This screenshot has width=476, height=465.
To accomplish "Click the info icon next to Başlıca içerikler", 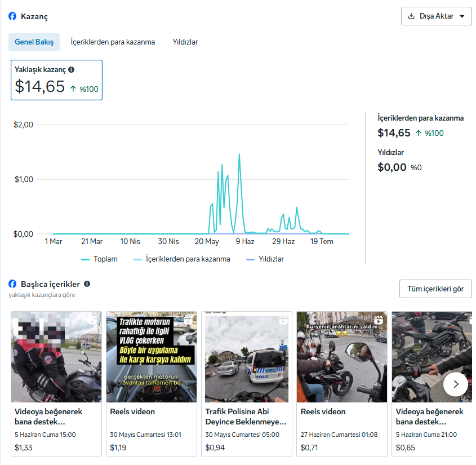I will [87, 284].
